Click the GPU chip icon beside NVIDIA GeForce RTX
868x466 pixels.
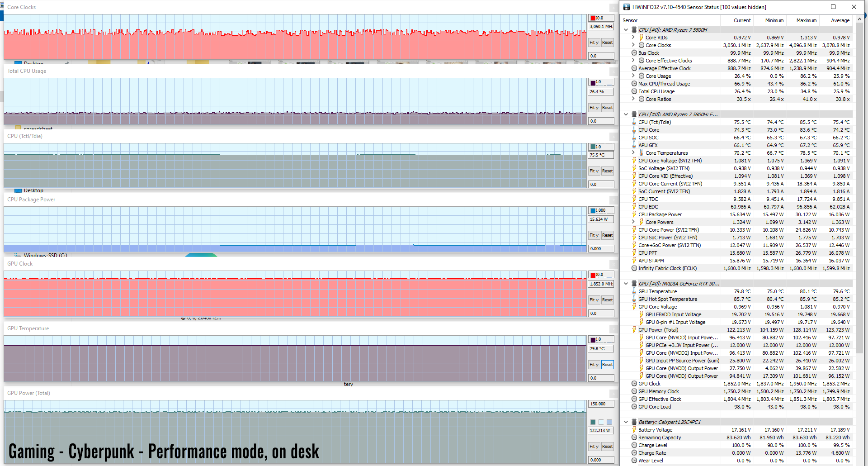coord(634,284)
